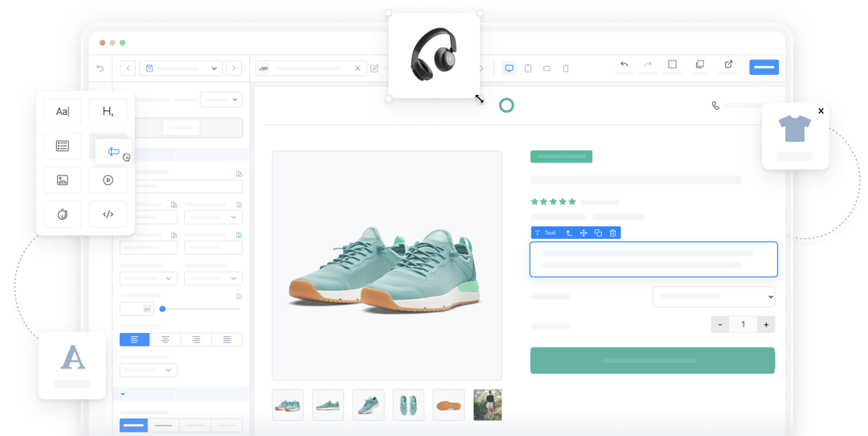Screen dimensions: 868x436
Task: Select the Custom code element tile
Action: (x=108, y=215)
